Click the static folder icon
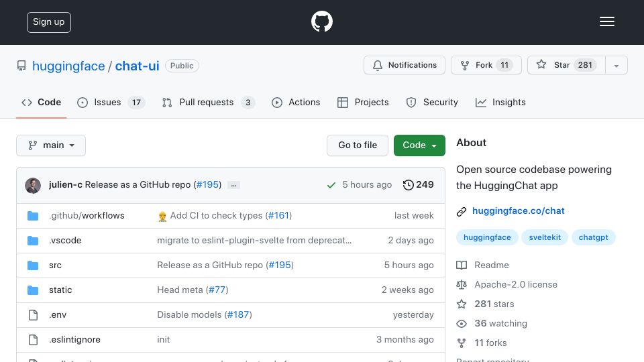Image resolution: width=644 pixels, height=362 pixels. coord(33,290)
